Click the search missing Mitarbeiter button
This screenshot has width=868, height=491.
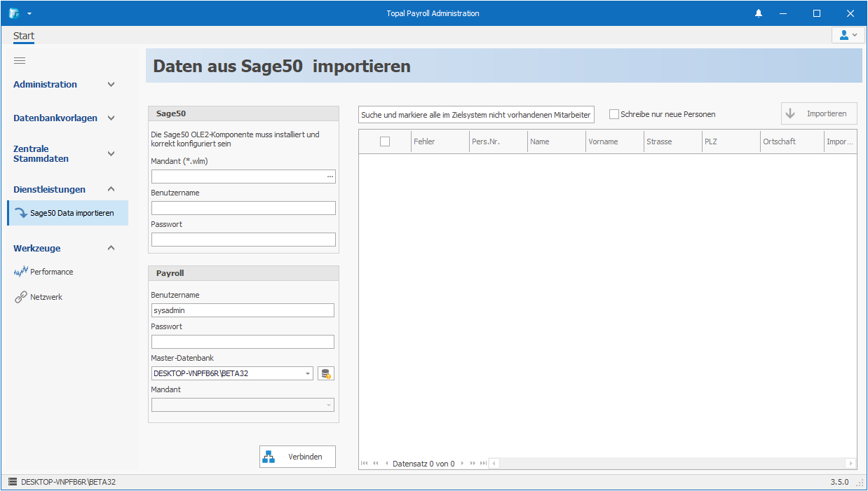coord(476,115)
